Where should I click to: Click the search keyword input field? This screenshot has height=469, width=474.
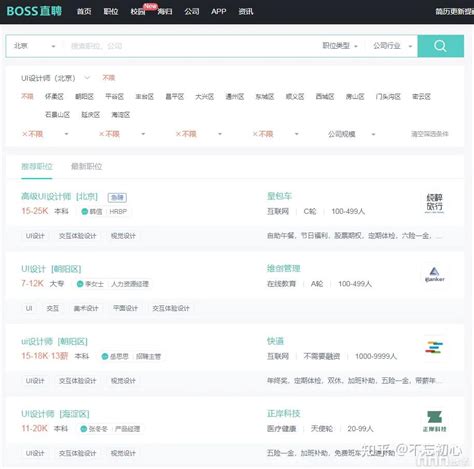pyautogui.click(x=190, y=46)
